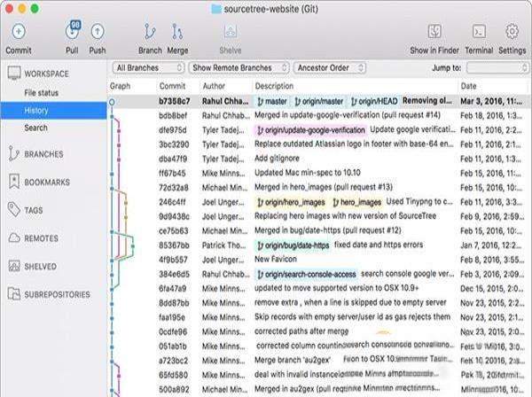Click the WORKSPACE section header
The width and height of the screenshot is (532, 397).
pyautogui.click(x=46, y=74)
